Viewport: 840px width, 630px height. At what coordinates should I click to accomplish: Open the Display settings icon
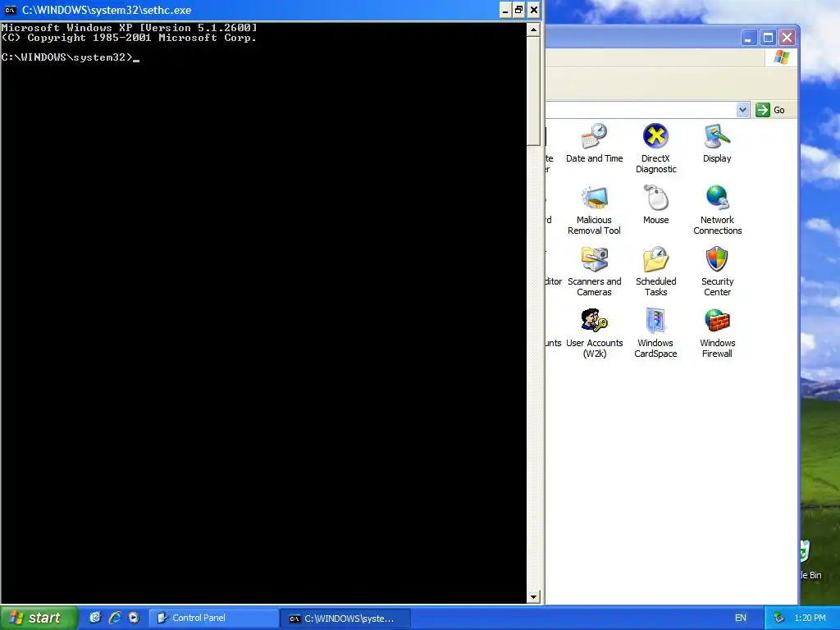717,143
